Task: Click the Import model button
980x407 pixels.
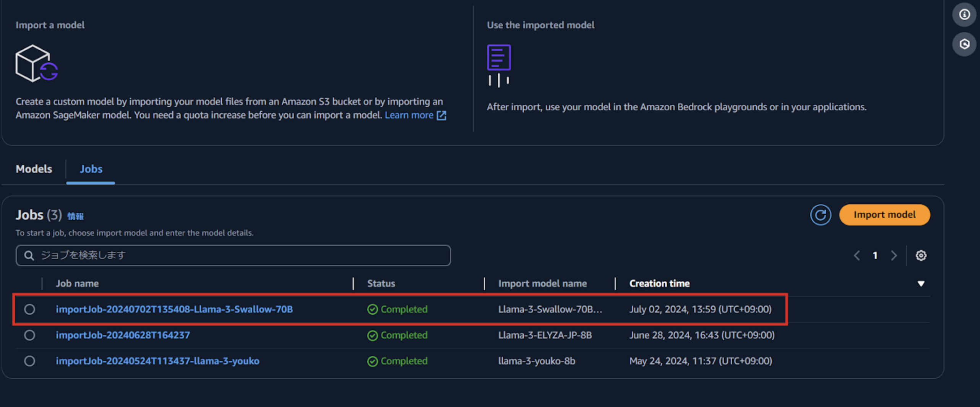Action: coord(884,215)
